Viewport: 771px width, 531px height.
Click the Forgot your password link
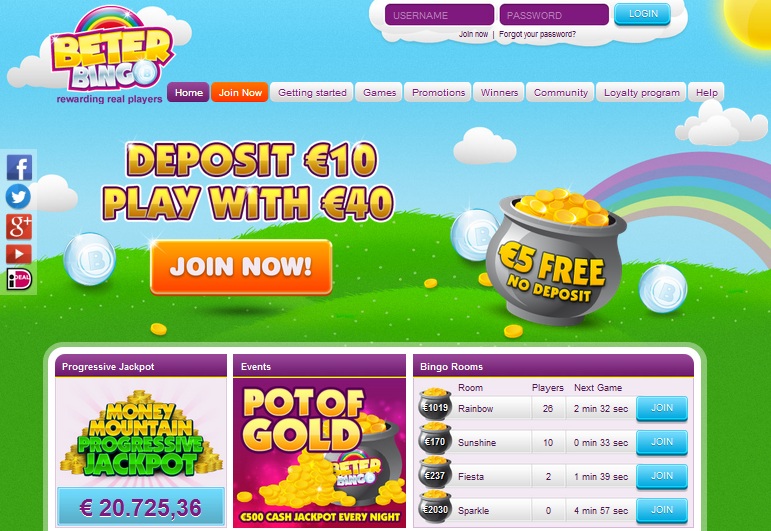point(537,34)
